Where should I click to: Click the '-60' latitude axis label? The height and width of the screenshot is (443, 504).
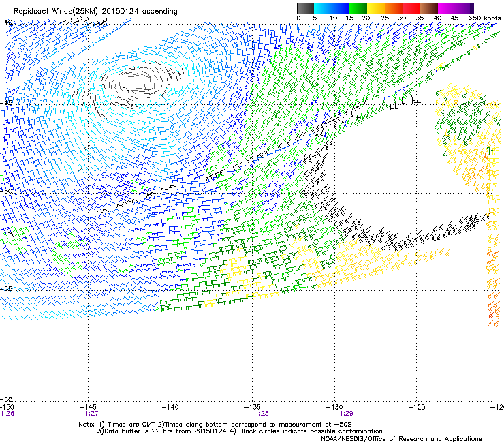(6, 399)
